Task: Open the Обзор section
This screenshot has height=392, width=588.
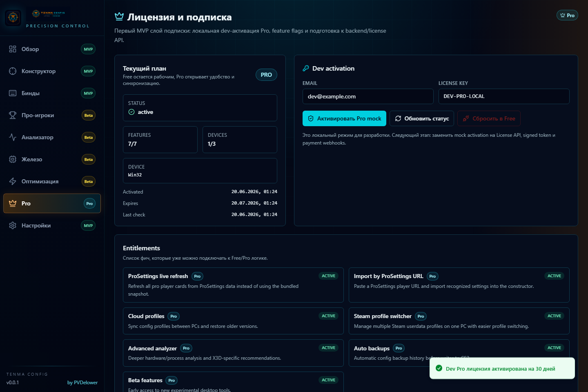Action: (52, 49)
